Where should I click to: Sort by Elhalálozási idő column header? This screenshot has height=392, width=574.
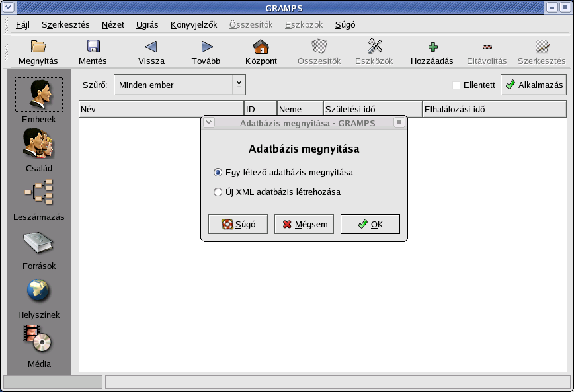point(495,109)
